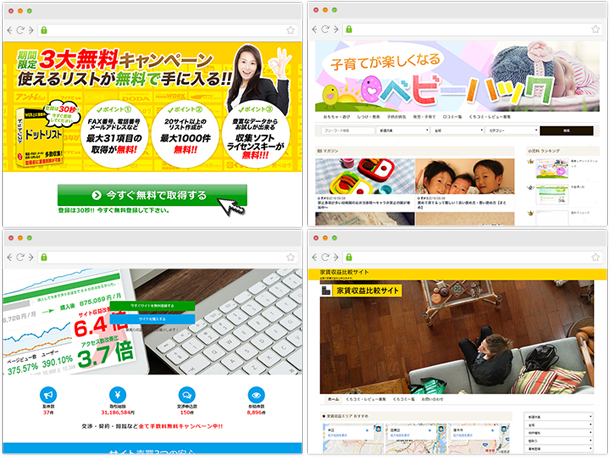Click the blue サイトを購入する button
This screenshot has height=457, width=610.
pyautogui.click(x=152, y=319)
